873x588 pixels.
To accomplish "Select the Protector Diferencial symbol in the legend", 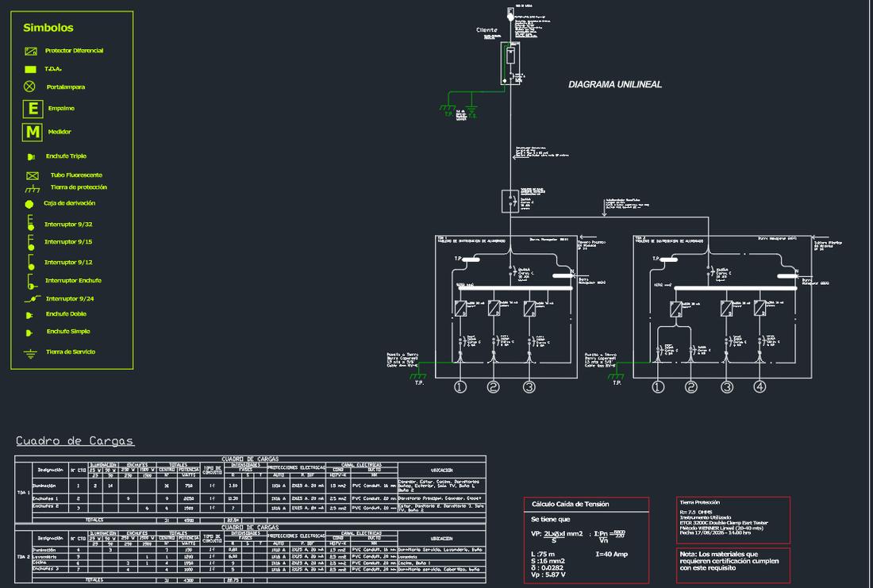I will [x=31, y=52].
